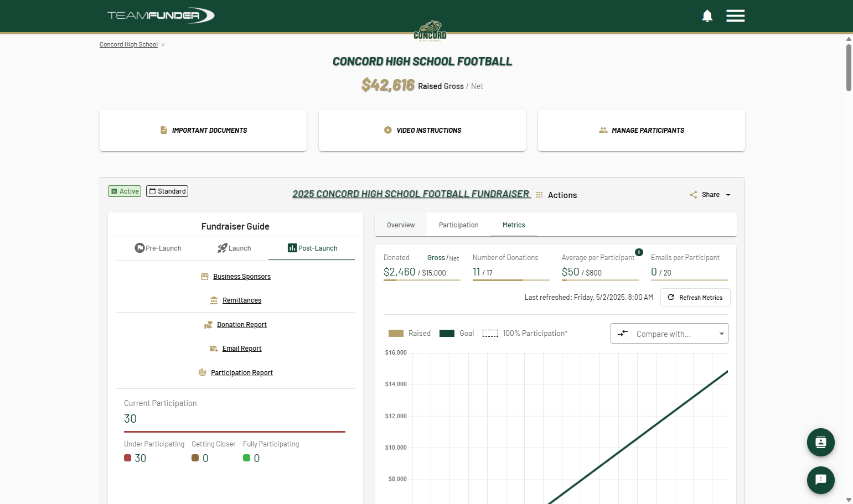
Task: Open the 2025 Concord Football Fundraiser link
Action: tap(411, 194)
